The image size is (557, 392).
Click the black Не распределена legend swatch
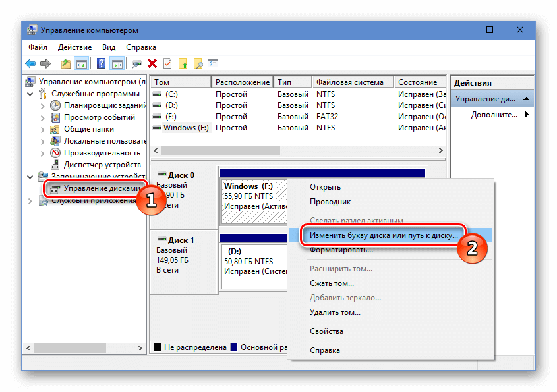(157, 347)
